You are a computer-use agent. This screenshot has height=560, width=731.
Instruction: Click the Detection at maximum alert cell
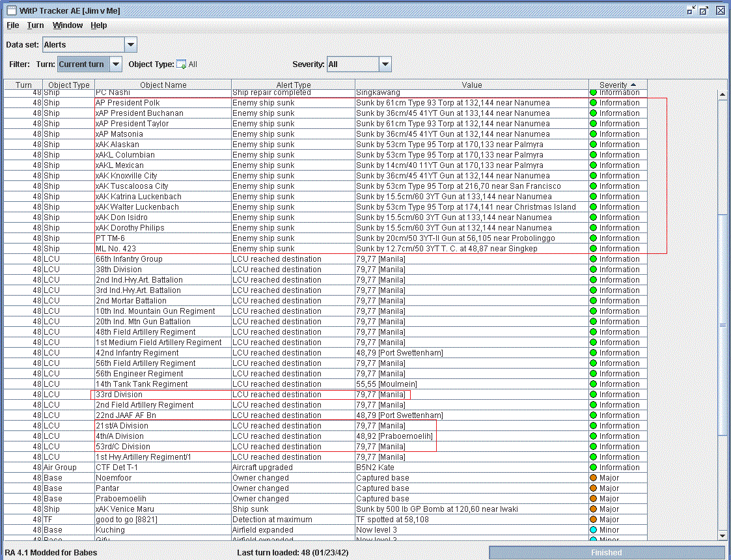point(293,520)
